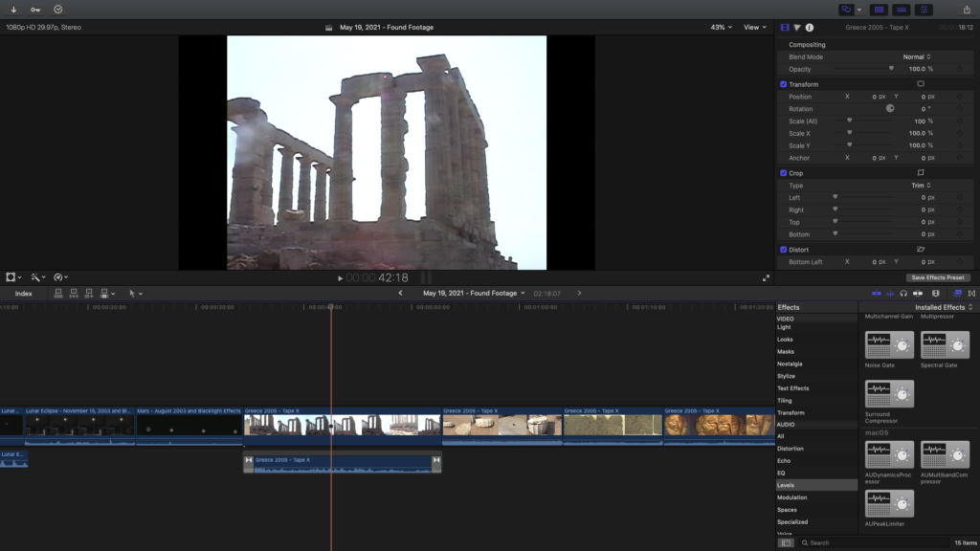This screenshot has height=551, width=980.
Task: Open the View dropdown in the viewer
Action: (754, 28)
